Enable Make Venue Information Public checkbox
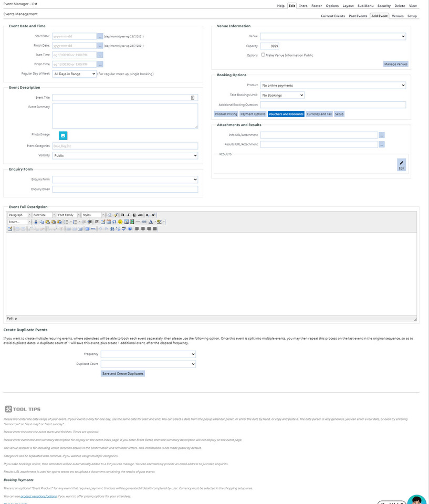 click(x=263, y=55)
